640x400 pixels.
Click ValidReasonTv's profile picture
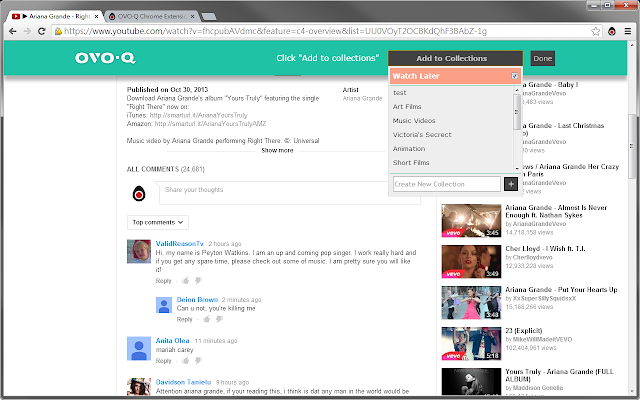[x=139, y=251]
